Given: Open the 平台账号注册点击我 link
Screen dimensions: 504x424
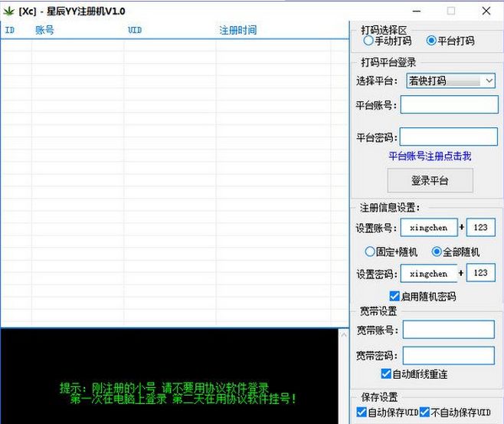Looking at the screenshot, I should 430,156.
